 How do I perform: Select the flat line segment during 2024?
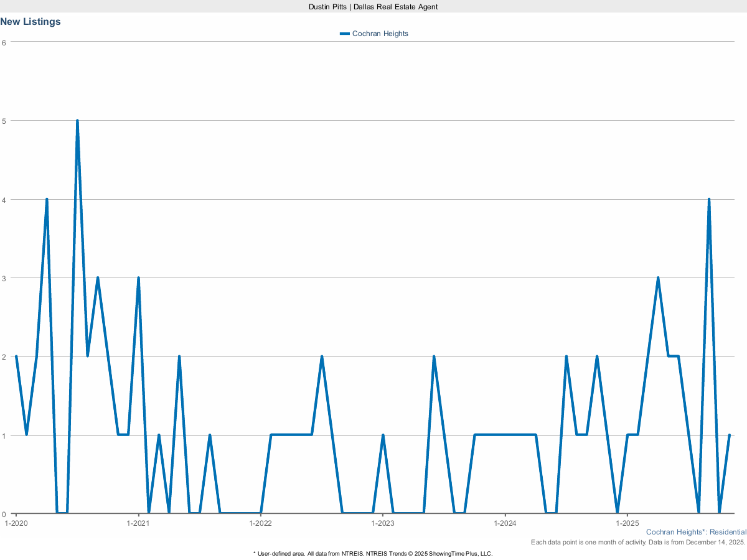pyautogui.click(x=504, y=434)
